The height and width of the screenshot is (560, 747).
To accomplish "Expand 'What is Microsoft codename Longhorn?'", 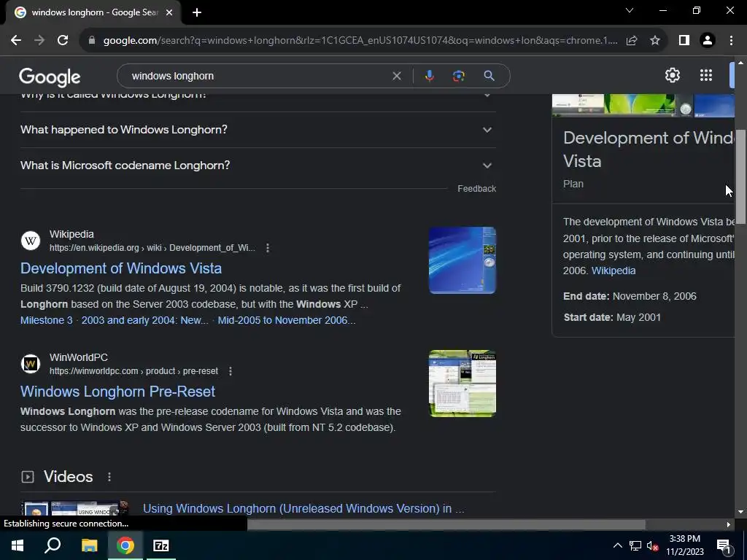I will (258, 166).
